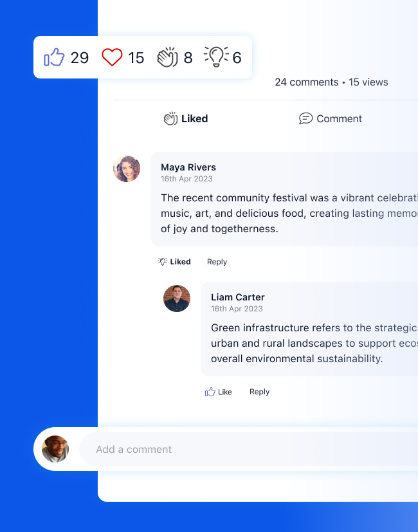The width and height of the screenshot is (418, 532).
Task: Click the thumbs up reaction icon
Action: [x=55, y=57]
